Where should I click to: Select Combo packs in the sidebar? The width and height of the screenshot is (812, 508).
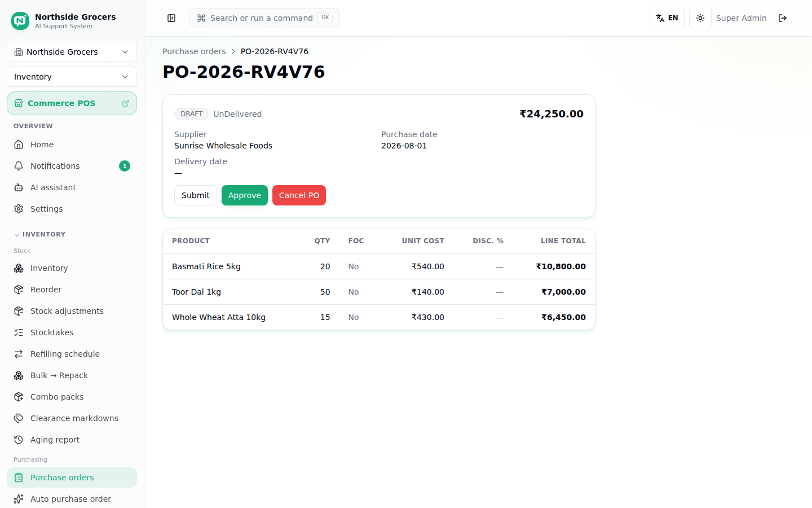72,397
